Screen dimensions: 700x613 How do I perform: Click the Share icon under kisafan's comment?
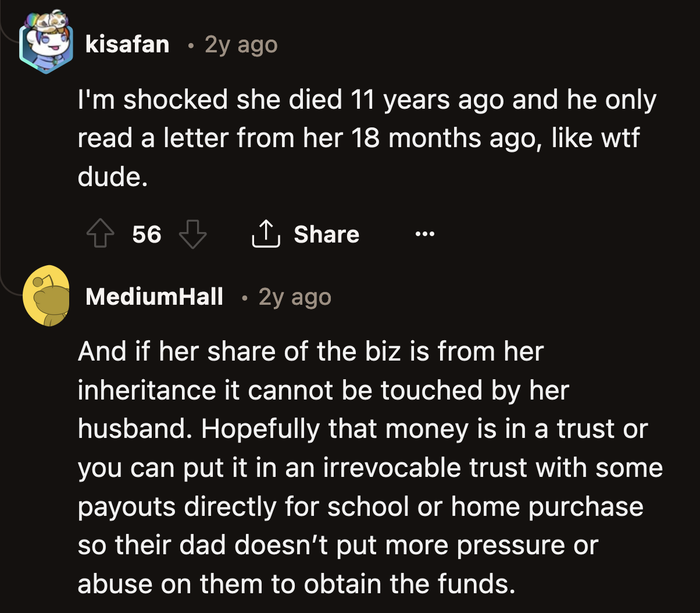pos(267,234)
